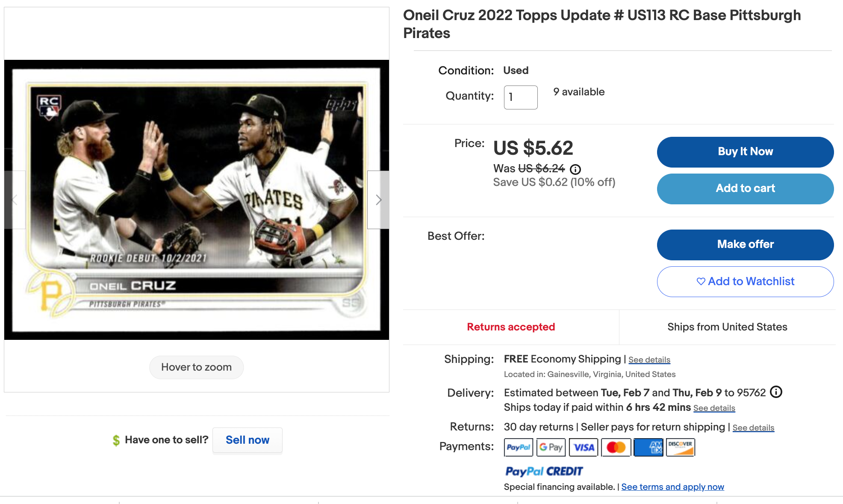Click the Visa payment icon

[x=584, y=447]
